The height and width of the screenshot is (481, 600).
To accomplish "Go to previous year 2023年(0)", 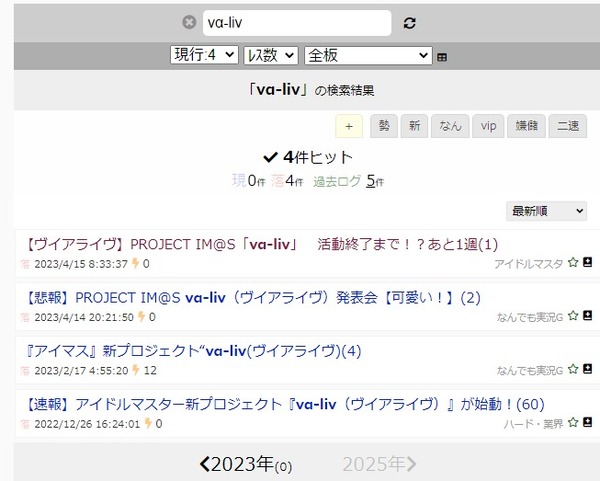I will click(x=246, y=465).
